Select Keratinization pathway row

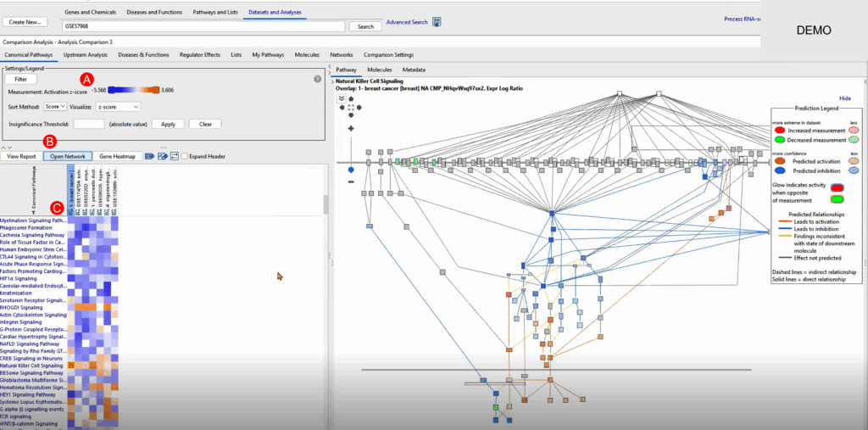coord(15,293)
